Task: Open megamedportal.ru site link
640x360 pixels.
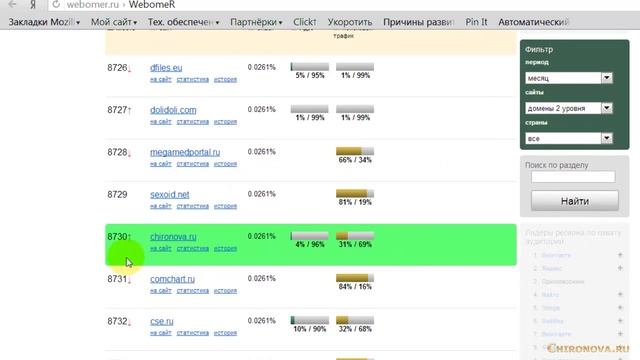Action: (185, 152)
